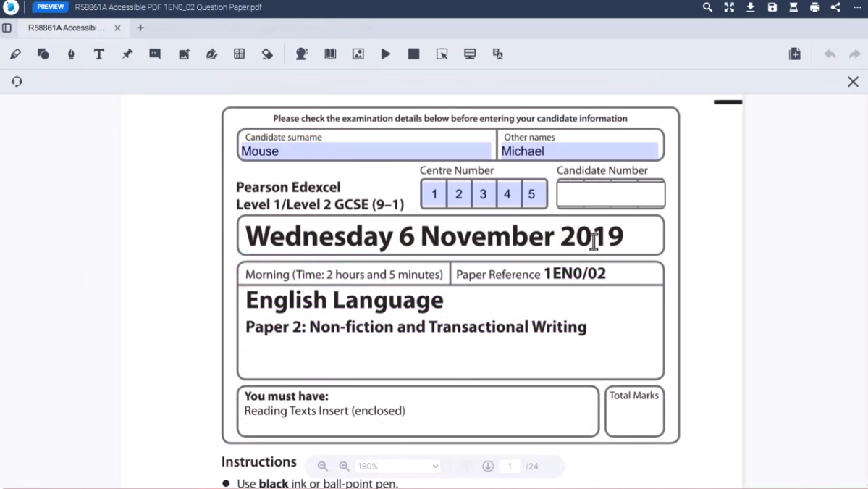The width and height of the screenshot is (868, 489).
Task: Undo the last action
Action: 830,54
